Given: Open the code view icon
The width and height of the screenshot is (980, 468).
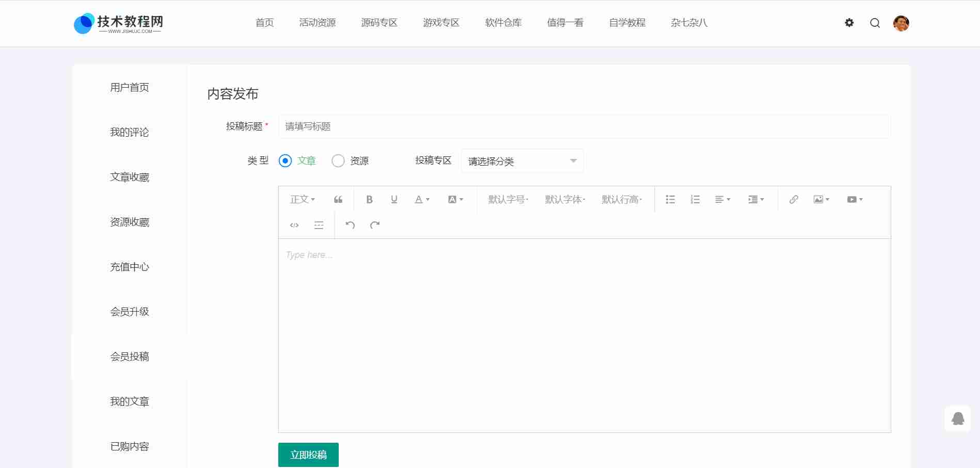Looking at the screenshot, I should 294,225.
